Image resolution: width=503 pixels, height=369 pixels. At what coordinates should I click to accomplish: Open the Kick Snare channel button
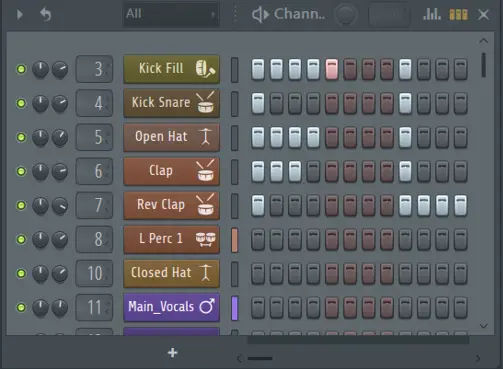coord(172,103)
